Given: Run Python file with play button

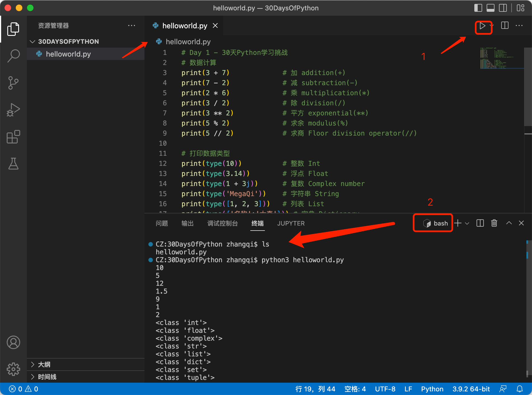Looking at the screenshot, I should click(x=482, y=26).
